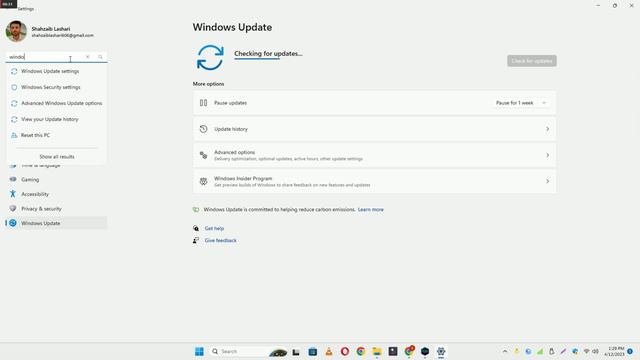
Task: Click the chevron on the Update history row
Action: point(547,129)
